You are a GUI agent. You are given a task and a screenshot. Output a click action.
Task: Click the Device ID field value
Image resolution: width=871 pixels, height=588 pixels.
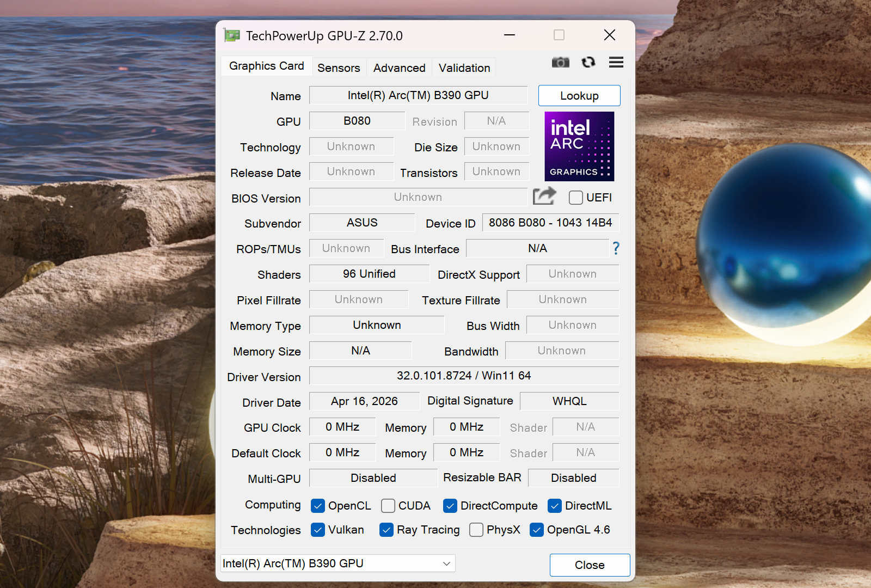coord(550,223)
